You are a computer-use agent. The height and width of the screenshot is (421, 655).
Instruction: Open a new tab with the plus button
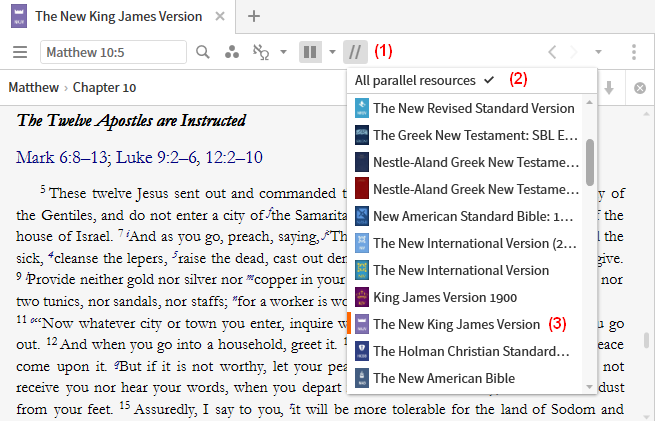[x=254, y=16]
